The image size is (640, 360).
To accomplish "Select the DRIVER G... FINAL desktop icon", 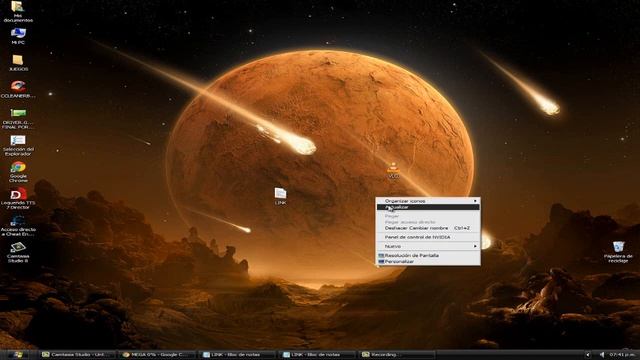I will pos(18,119).
